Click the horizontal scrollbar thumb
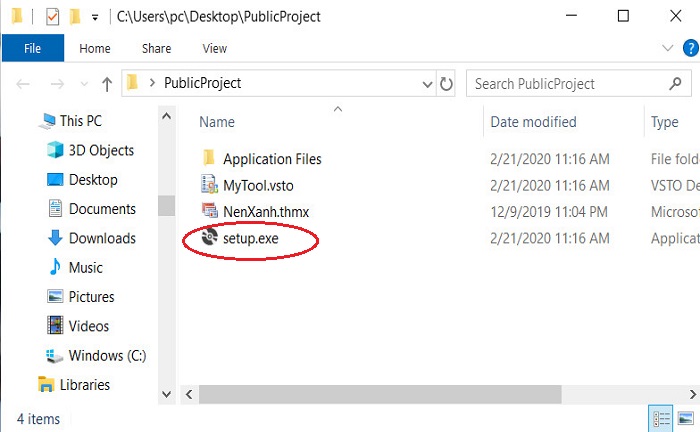Viewport: 700px width, 432px height. coord(380,395)
